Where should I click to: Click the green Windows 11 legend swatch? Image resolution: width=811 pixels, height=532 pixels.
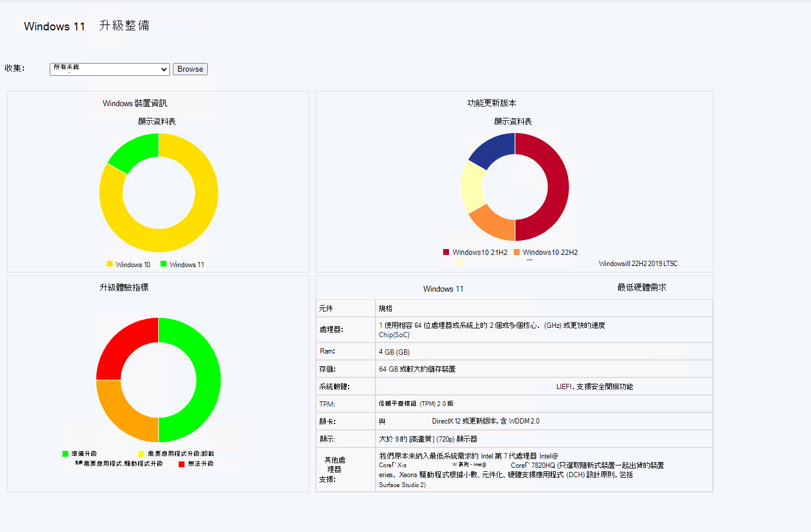click(163, 264)
